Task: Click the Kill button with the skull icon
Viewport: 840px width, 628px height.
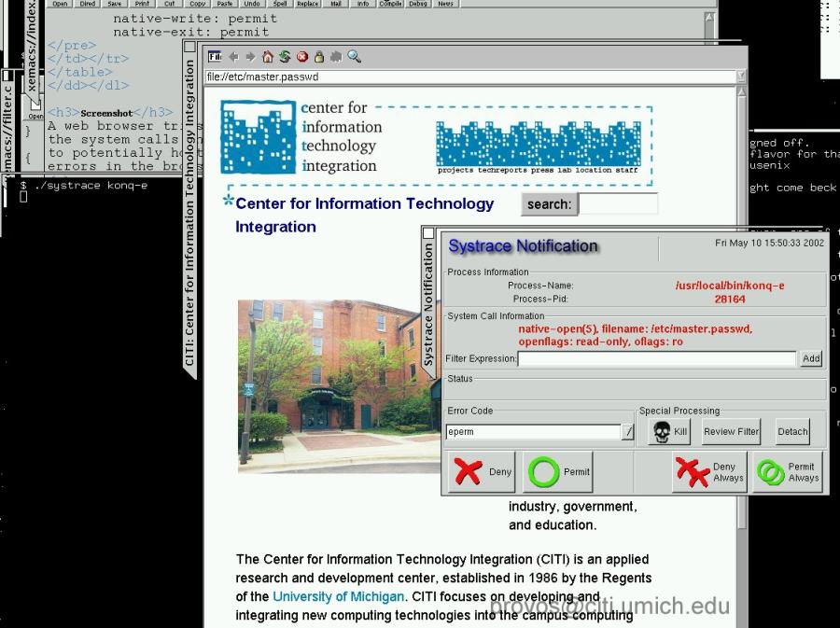Action: click(669, 432)
